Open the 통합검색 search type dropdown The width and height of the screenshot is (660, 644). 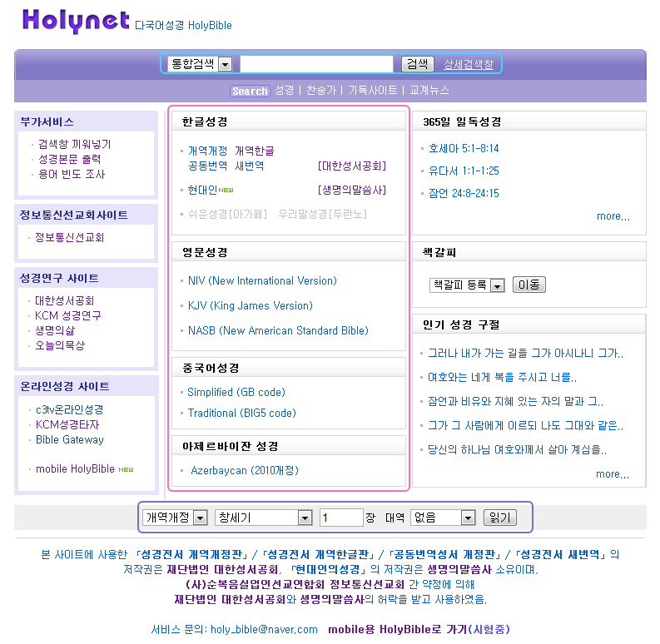point(200,64)
